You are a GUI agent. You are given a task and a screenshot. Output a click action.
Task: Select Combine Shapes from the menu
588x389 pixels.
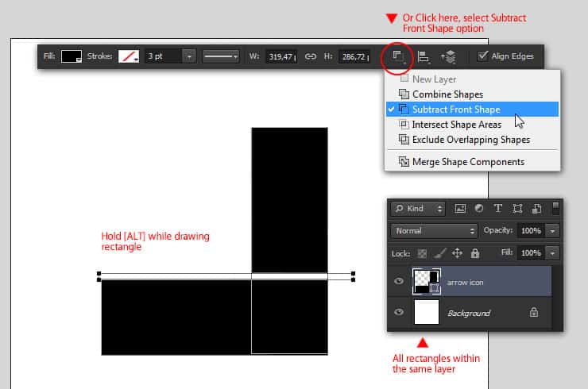(x=447, y=94)
